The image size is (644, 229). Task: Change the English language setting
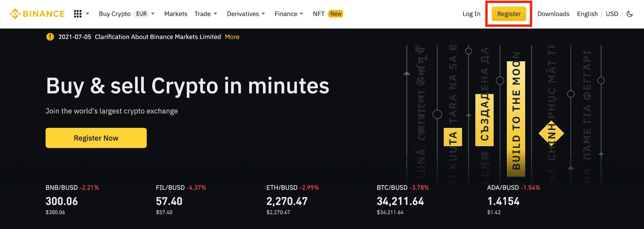click(587, 14)
